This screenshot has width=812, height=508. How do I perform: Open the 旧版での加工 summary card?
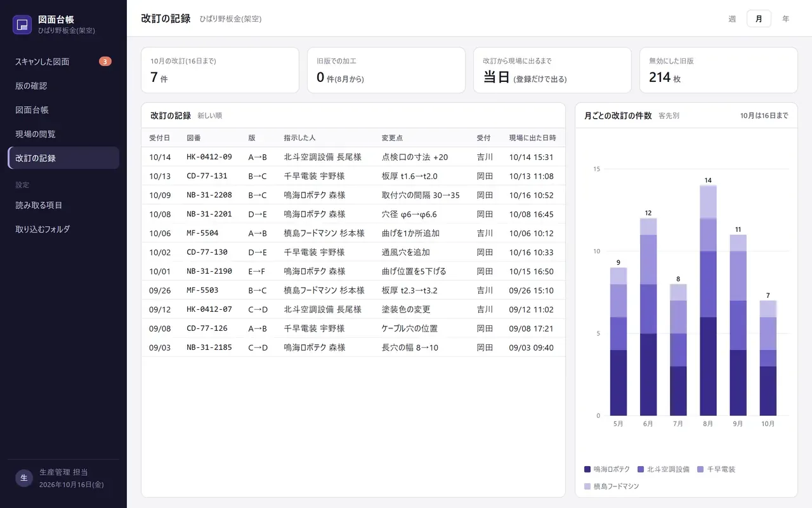(x=386, y=70)
